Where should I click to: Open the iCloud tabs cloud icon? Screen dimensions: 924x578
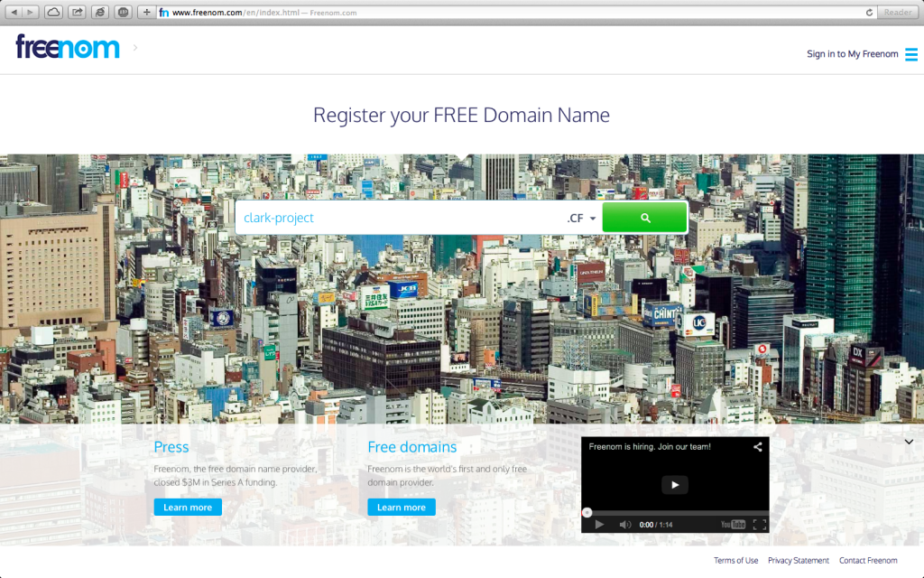53,12
